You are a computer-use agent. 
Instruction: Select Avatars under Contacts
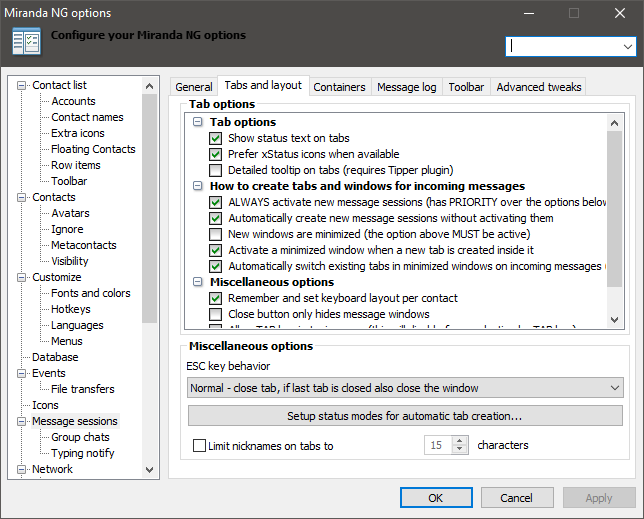70,214
